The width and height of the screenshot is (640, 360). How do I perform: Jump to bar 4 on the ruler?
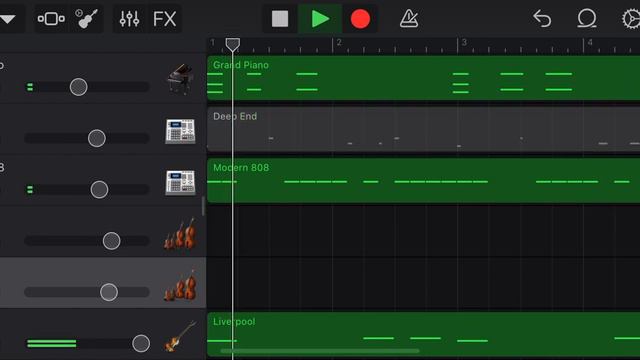(x=590, y=43)
